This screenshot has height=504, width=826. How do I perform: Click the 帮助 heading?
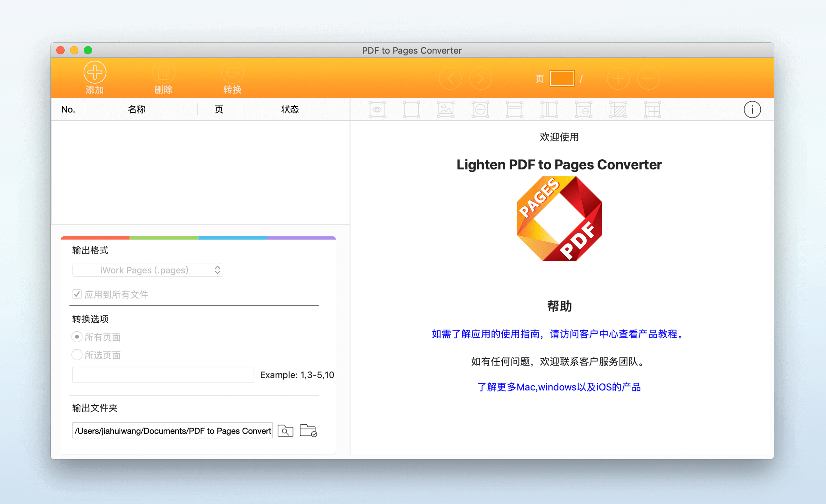(559, 306)
